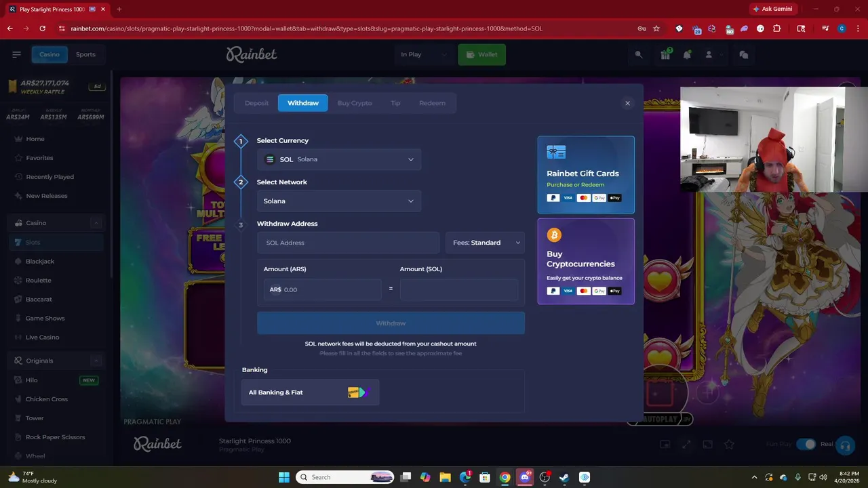Screen dimensions: 868x488
Task: Collapse the Casino sidebar section
Action: tap(96, 223)
